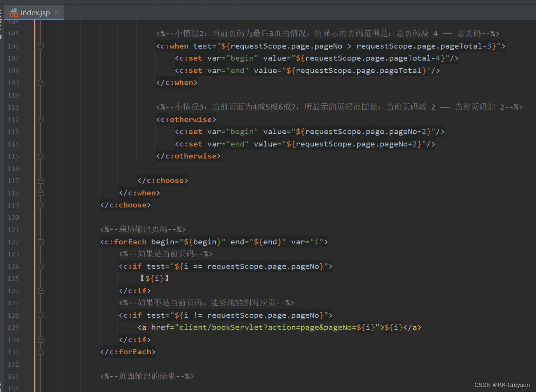
Task: Click the <c:forEach tag on line 122
Action: pyautogui.click(x=123, y=242)
